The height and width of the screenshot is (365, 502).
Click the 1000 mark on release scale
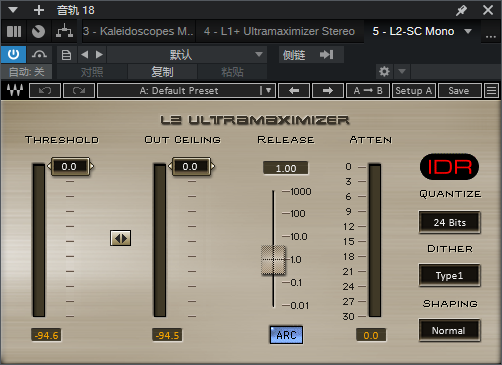coord(301,191)
